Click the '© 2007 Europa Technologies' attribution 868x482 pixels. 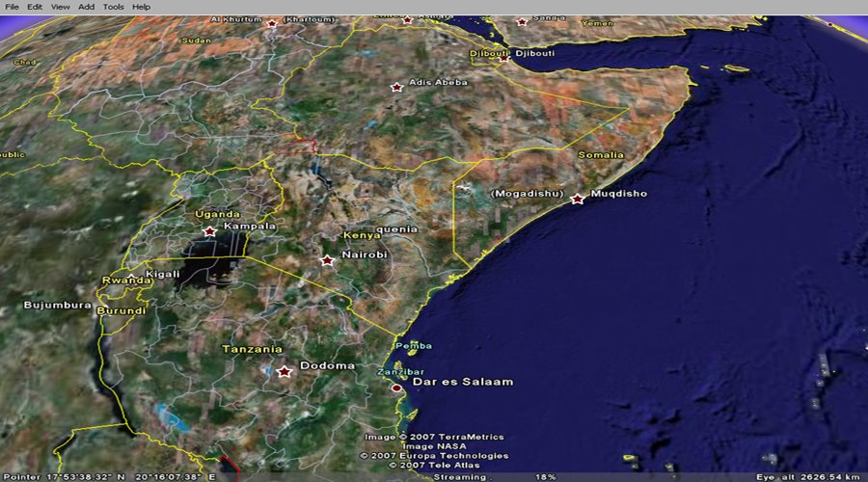tap(435, 456)
